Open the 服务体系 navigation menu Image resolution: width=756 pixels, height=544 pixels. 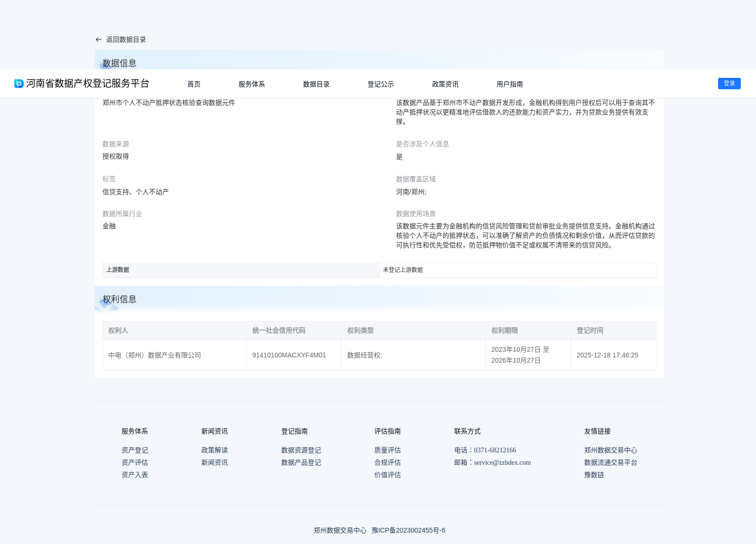(252, 84)
